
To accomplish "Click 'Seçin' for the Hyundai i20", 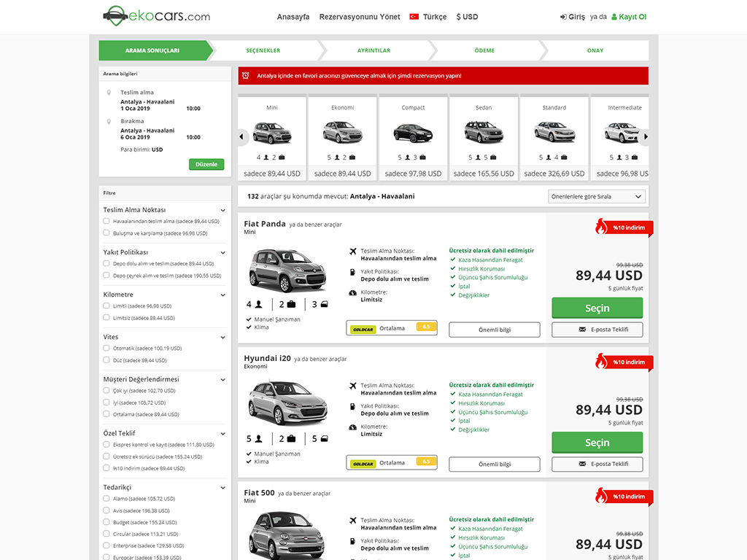I will (x=597, y=443).
